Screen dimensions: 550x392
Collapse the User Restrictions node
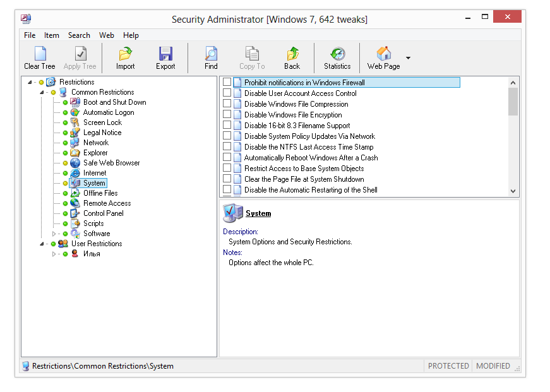tap(42, 244)
